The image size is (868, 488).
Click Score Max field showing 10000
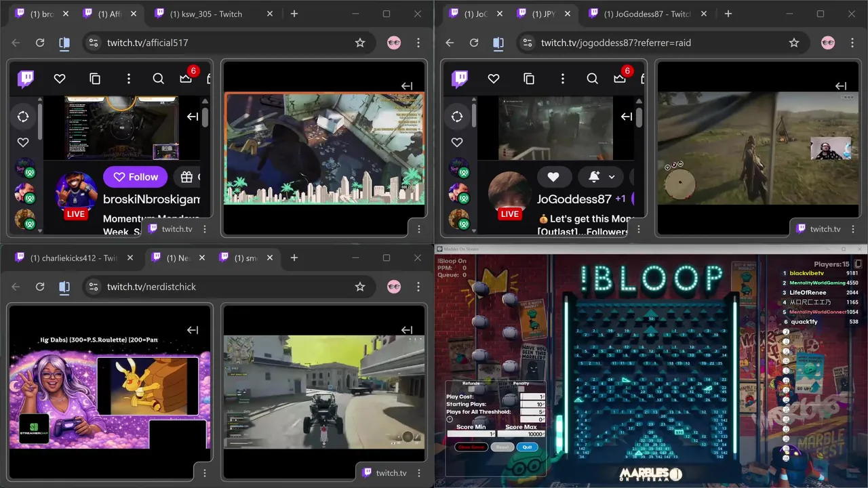[521, 434]
